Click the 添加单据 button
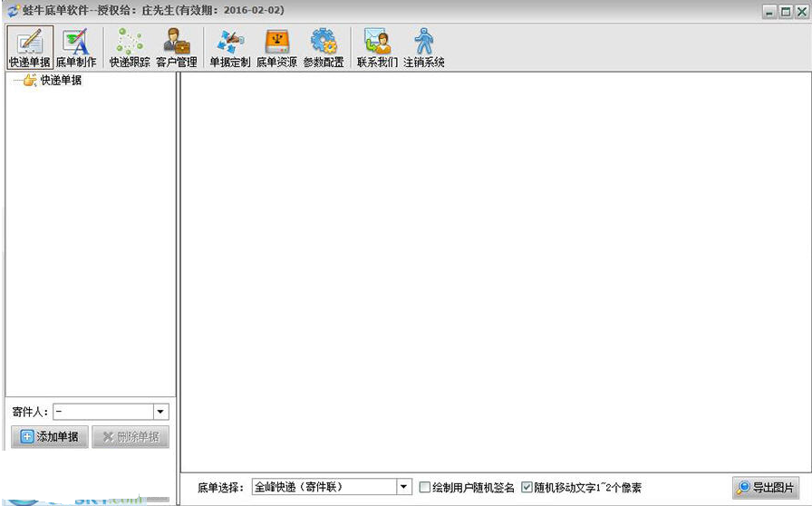Image resolution: width=812 pixels, height=506 pixels. pyautogui.click(x=50, y=437)
